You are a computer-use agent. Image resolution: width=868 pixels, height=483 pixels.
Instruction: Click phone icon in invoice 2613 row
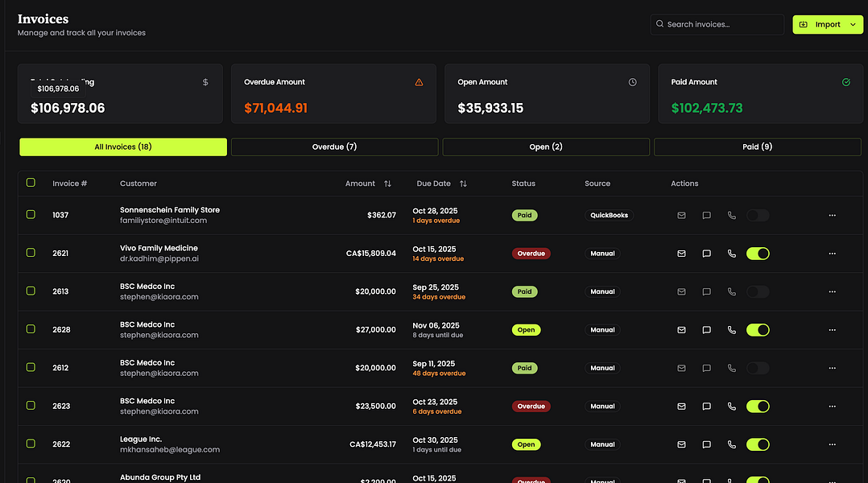click(x=732, y=291)
